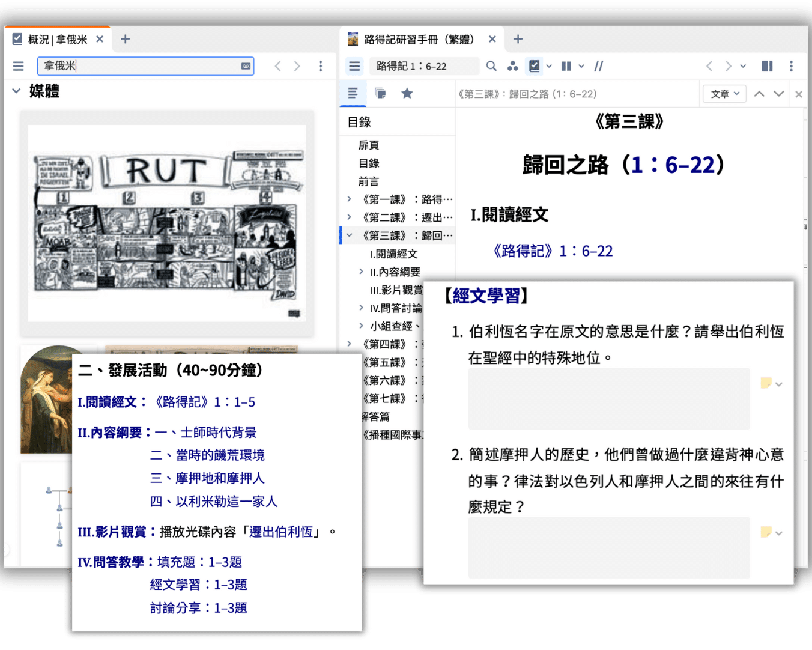Open dropdown beside checked box icon

click(549, 66)
